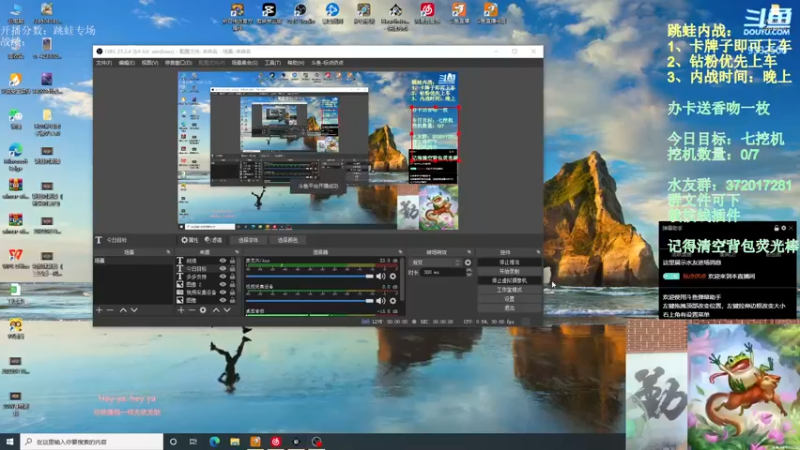Toggle the lock on the 图像 2 source

233,284
